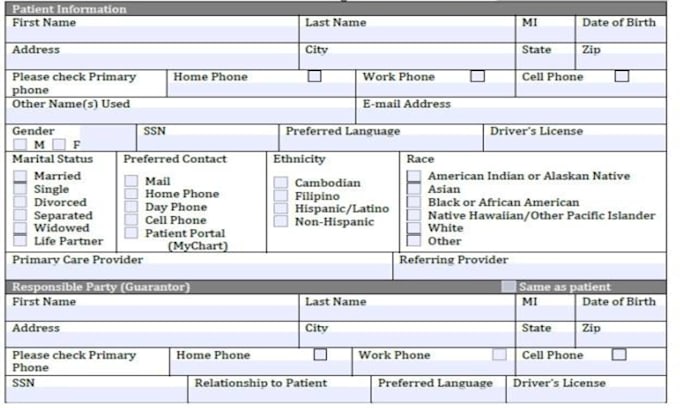Mark Filipino ethnicity
The height and width of the screenshot is (408, 680).
[281, 196]
